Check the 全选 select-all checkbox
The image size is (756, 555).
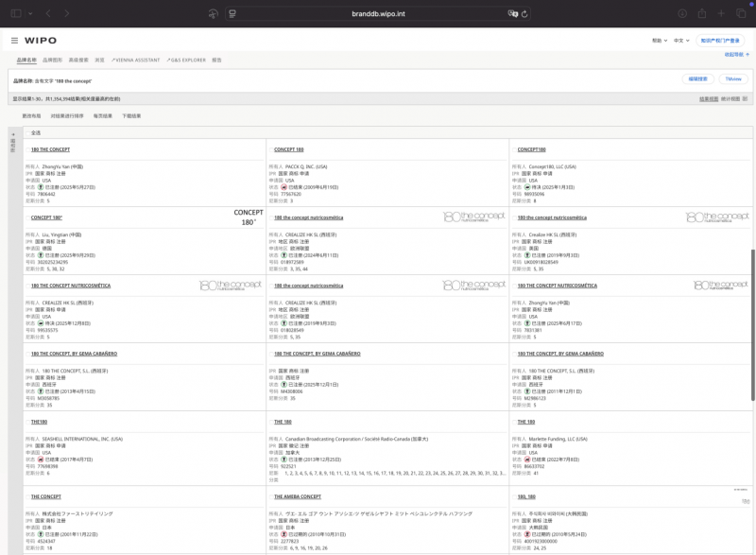[26, 132]
